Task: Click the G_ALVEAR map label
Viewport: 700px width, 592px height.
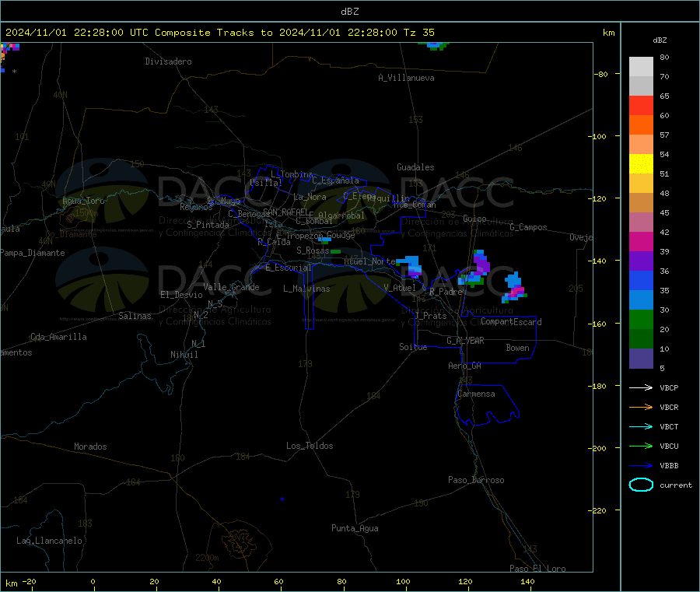Action: 466,341
